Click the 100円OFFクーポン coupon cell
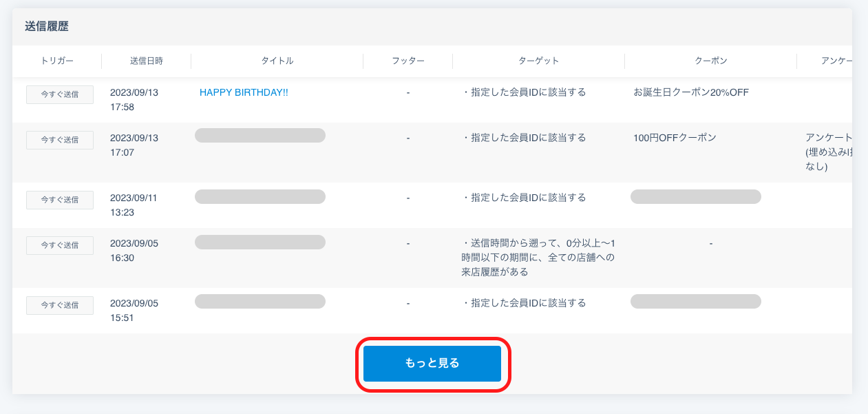This screenshot has height=414, width=868. click(675, 138)
